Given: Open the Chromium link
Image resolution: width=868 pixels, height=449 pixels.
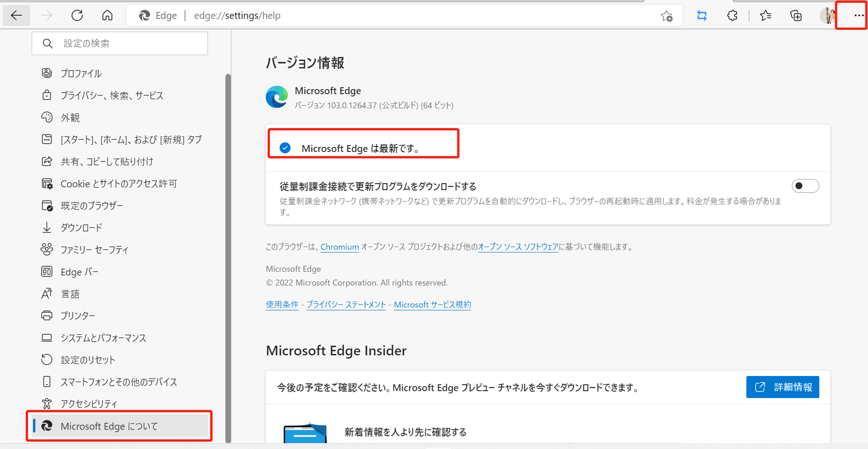Looking at the screenshot, I should pos(340,247).
